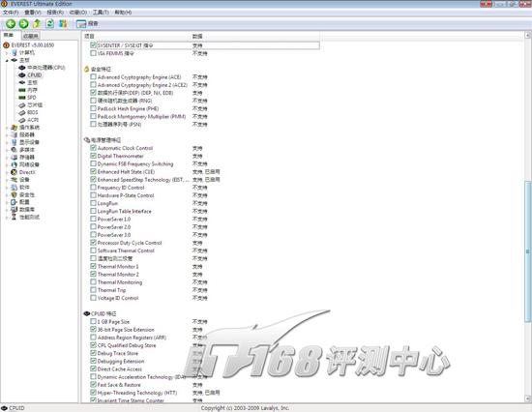Click the green Back arrow toolbar icon
The image size is (532, 412).
(11, 23)
